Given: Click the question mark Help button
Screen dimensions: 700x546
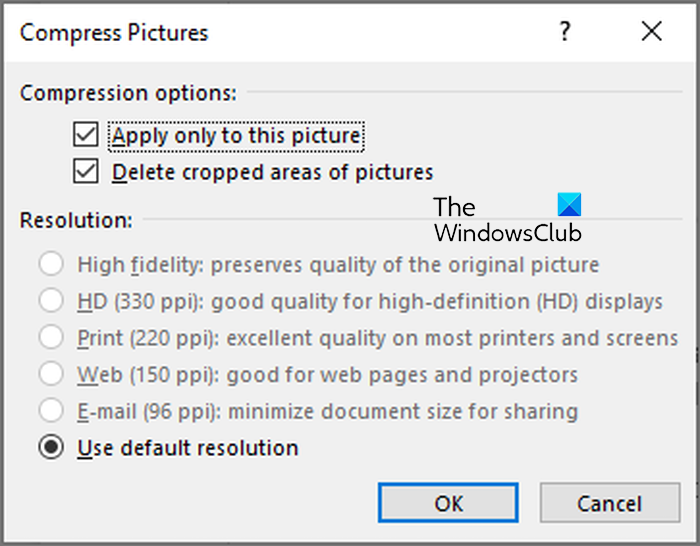Looking at the screenshot, I should [565, 32].
